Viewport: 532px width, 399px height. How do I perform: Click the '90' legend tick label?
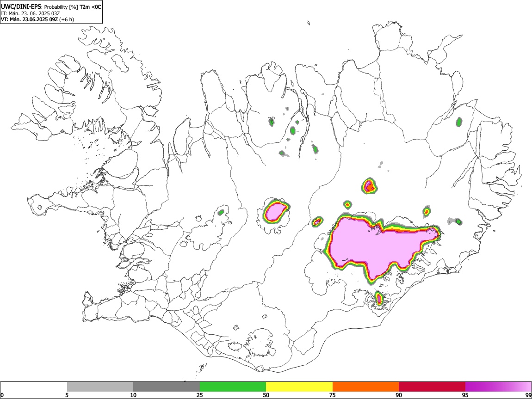(399, 395)
